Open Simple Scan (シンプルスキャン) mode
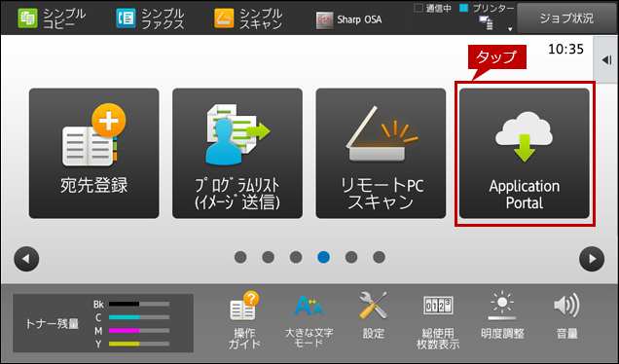The width and height of the screenshot is (619, 364). pyautogui.click(x=249, y=18)
